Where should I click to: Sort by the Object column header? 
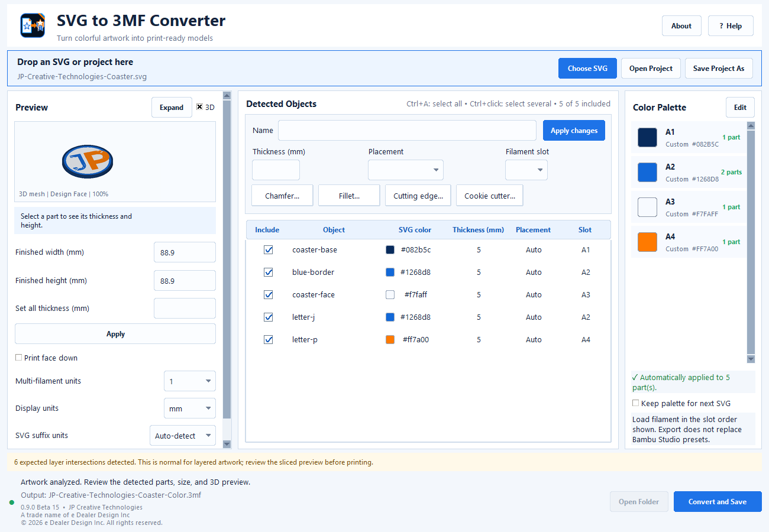point(334,230)
